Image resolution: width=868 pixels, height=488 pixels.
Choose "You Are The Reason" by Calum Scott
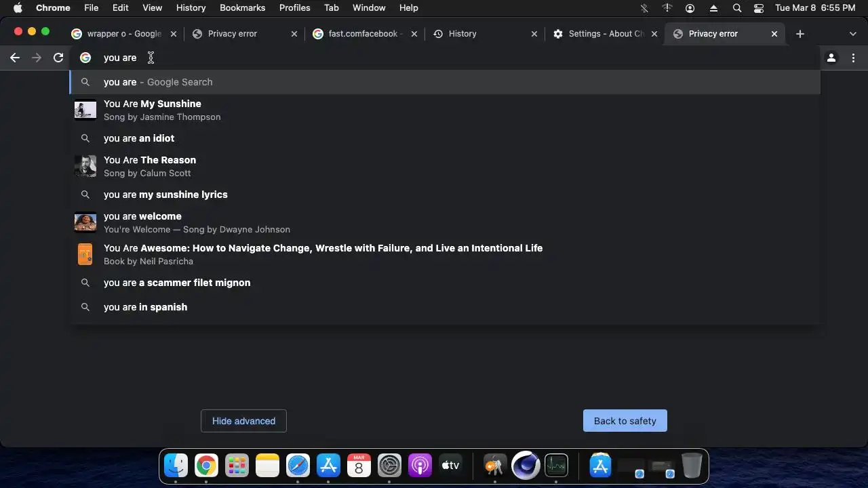445,166
